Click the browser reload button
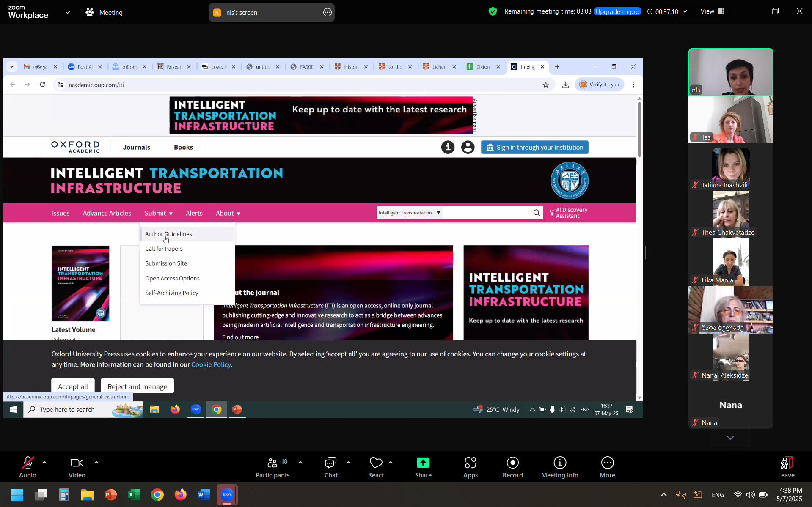 click(x=42, y=85)
